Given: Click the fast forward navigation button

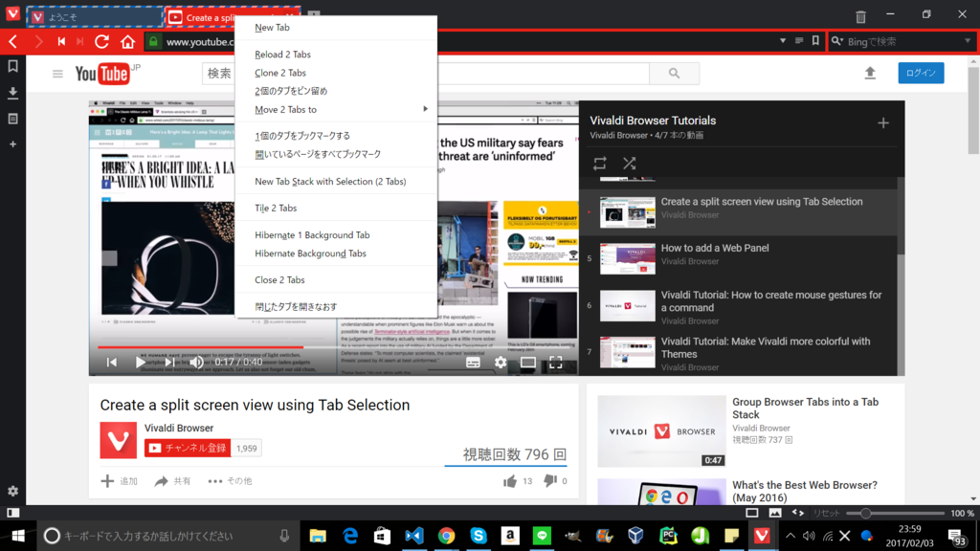Looking at the screenshot, I should [x=80, y=42].
